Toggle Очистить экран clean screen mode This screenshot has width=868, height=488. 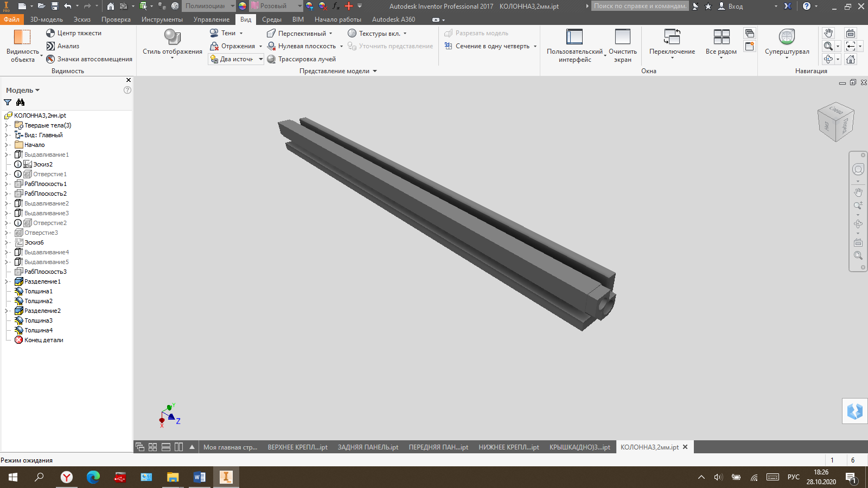click(623, 46)
